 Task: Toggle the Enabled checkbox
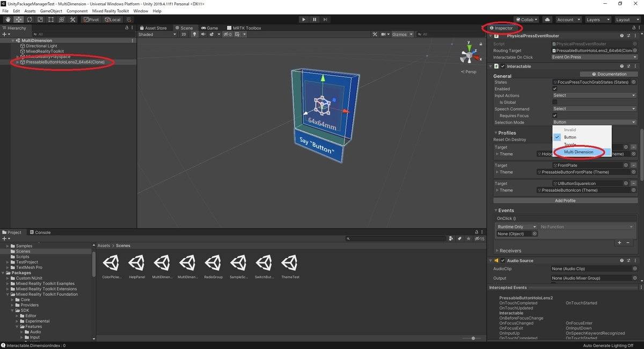coord(555,89)
